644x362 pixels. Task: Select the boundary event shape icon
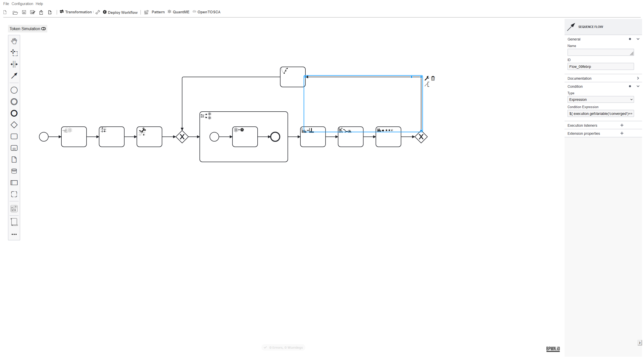(14, 102)
